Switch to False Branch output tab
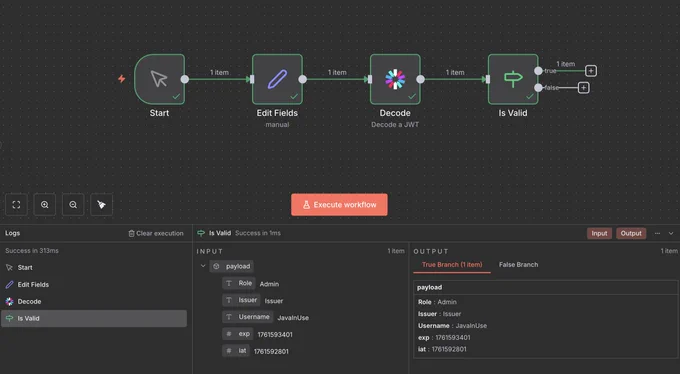Screen dimensions: 680x374 point(518,265)
